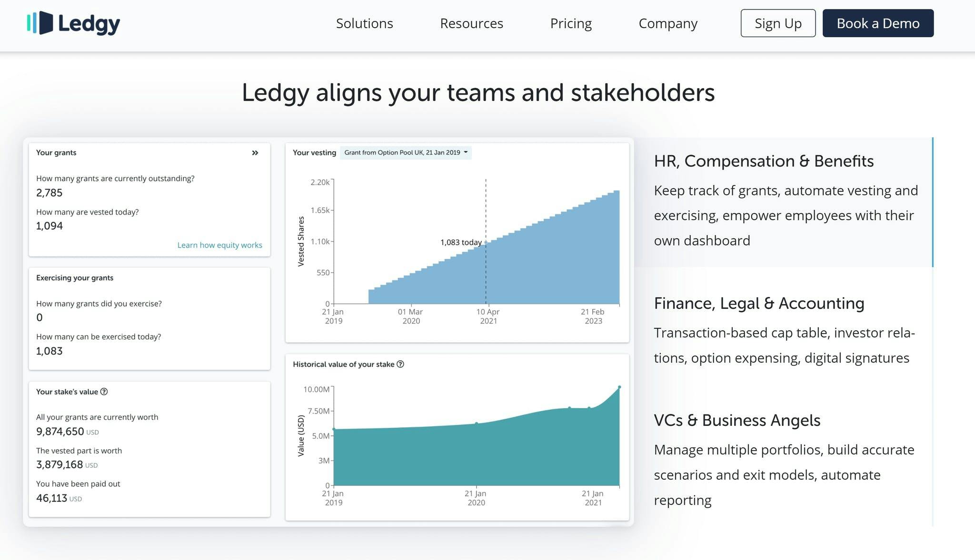975x560 pixels.
Task: Open the grant selector dropdown in Your vesting
Action: pos(406,153)
